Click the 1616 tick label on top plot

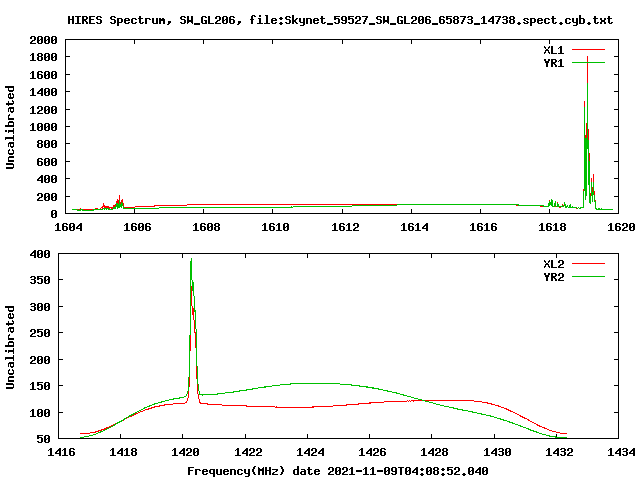point(483,227)
